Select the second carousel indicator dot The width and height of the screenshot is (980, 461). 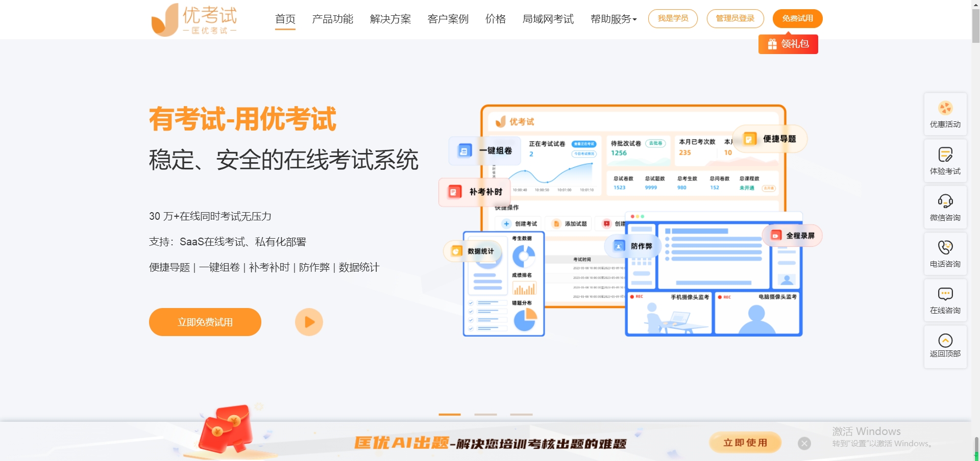tap(485, 415)
